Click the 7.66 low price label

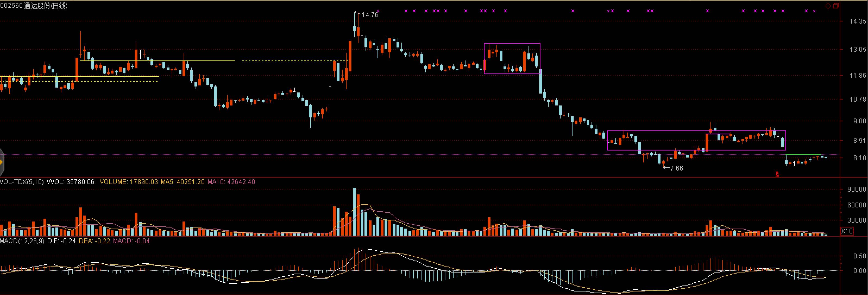[677, 168]
